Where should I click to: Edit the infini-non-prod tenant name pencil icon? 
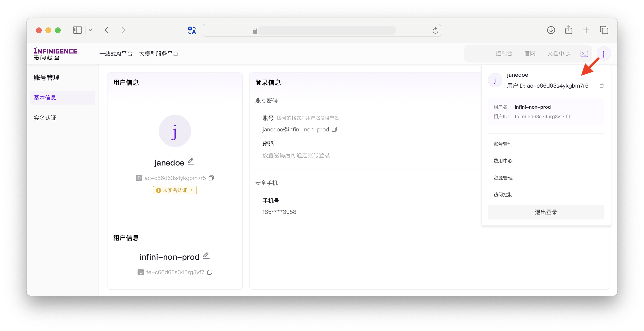tap(206, 256)
